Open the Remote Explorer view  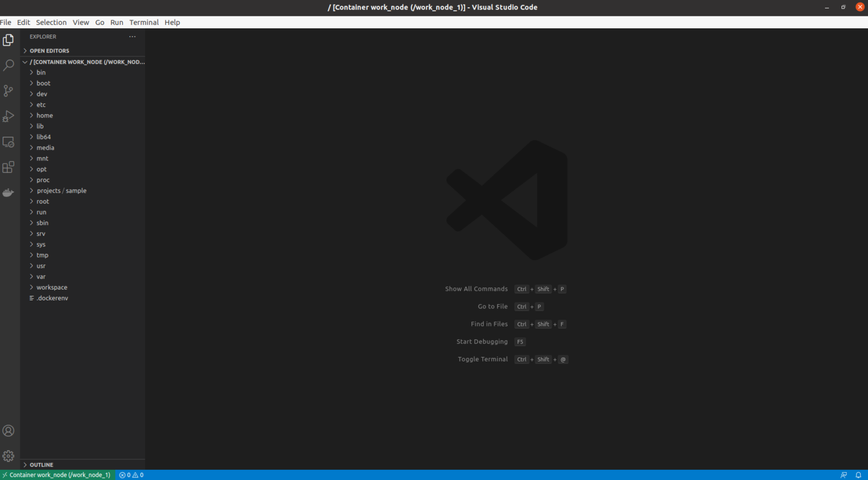click(x=8, y=142)
